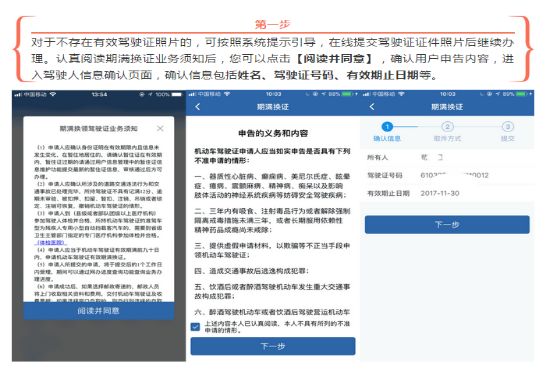Click the 取件方式 step label
The image size is (546, 380).
coord(447,139)
